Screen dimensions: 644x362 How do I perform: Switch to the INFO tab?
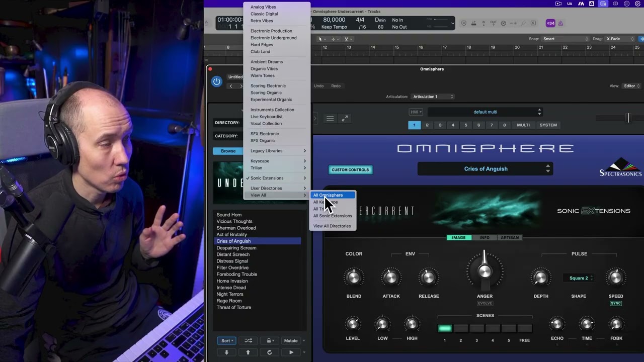point(485,238)
